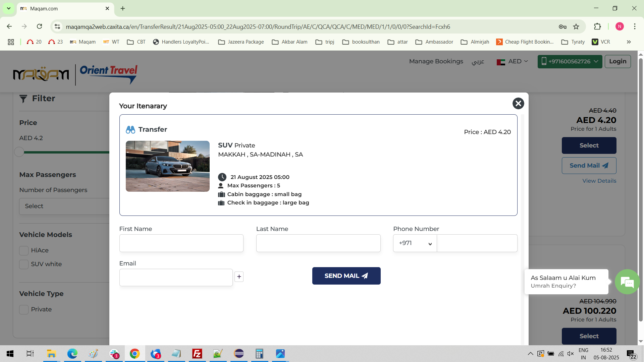This screenshot has height=362, width=644.
Task: Close the Your Itenarary popup
Action: click(x=518, y=103)
